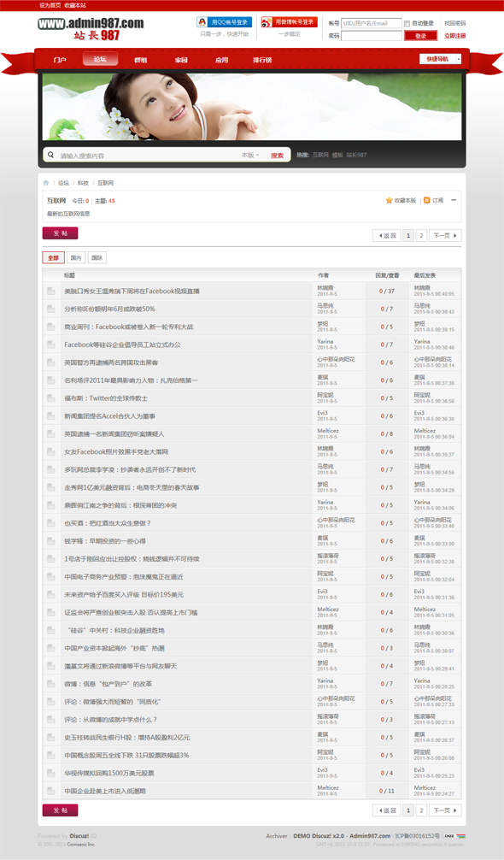Select the 国内 thread filter tab
The image size is (504, 860).
pos(75,258)
